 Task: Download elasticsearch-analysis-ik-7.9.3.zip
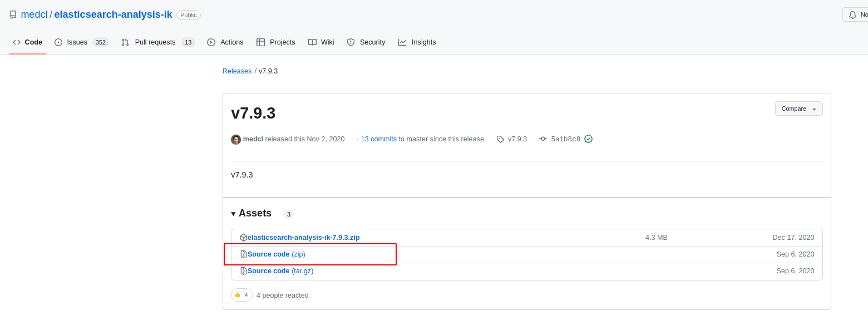click(304, 238)
